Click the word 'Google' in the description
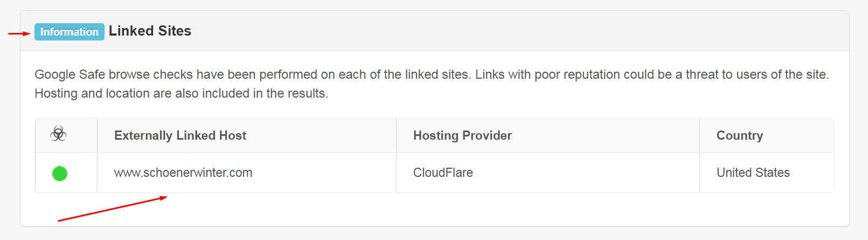The width and height of the screenshot is (868, 240). coord(55,74)
